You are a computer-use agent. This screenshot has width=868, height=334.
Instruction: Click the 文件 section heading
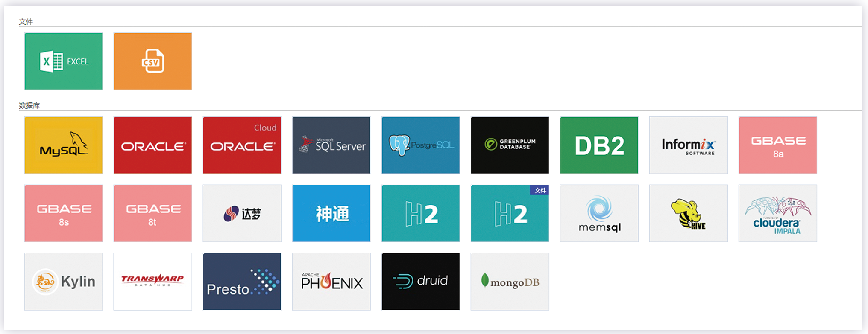click(26, 22)
